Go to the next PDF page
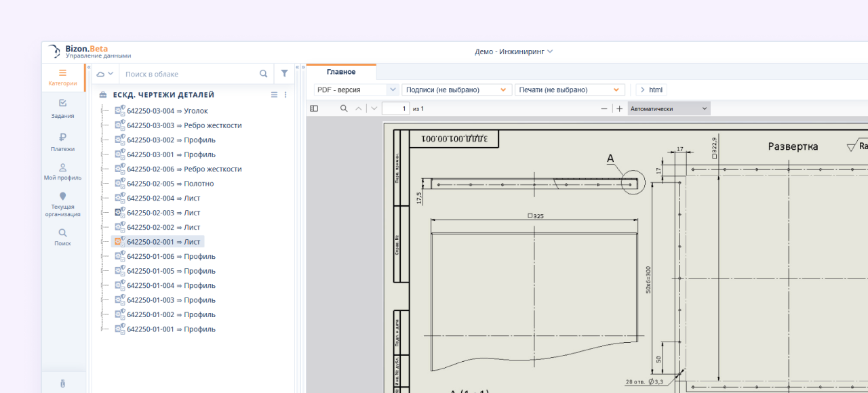The width and height of the screenshot is (868, 393). 374,108
